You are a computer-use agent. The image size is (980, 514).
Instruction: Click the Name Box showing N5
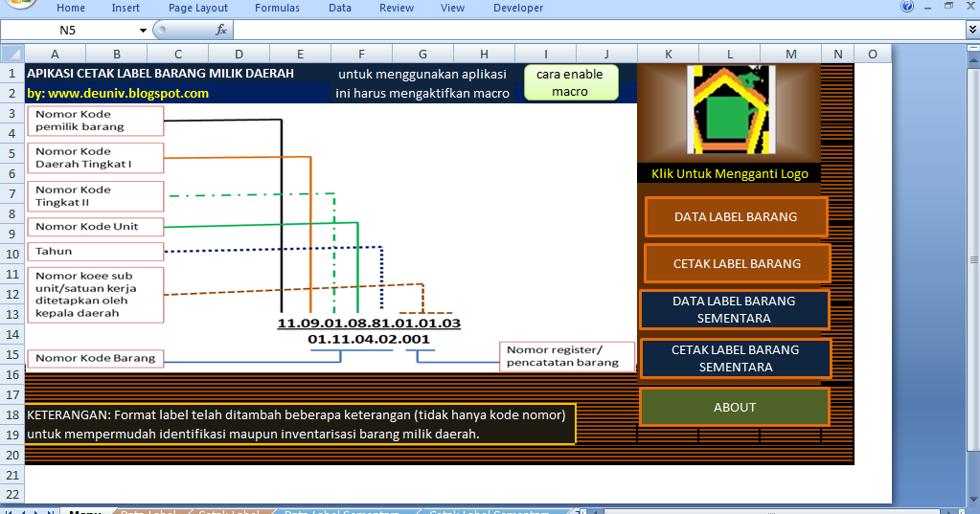tap(67, 30)
